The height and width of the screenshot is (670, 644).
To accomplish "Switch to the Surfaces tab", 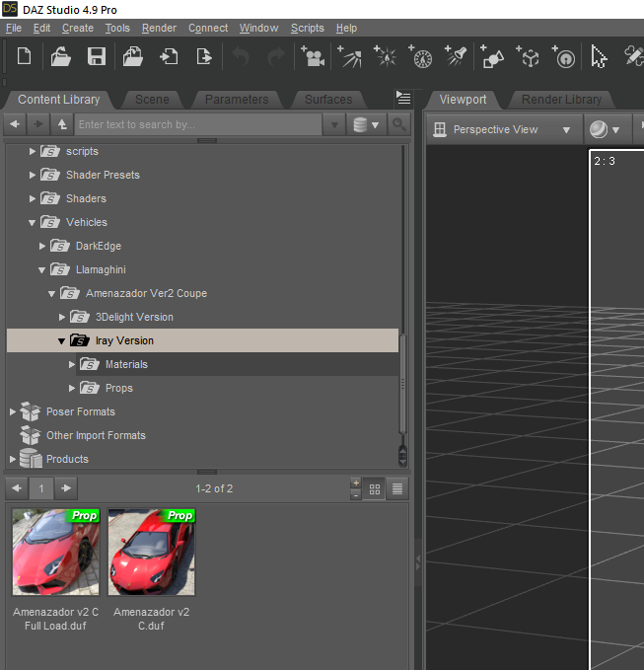I will pyautogui.click(x=328, y=100).
